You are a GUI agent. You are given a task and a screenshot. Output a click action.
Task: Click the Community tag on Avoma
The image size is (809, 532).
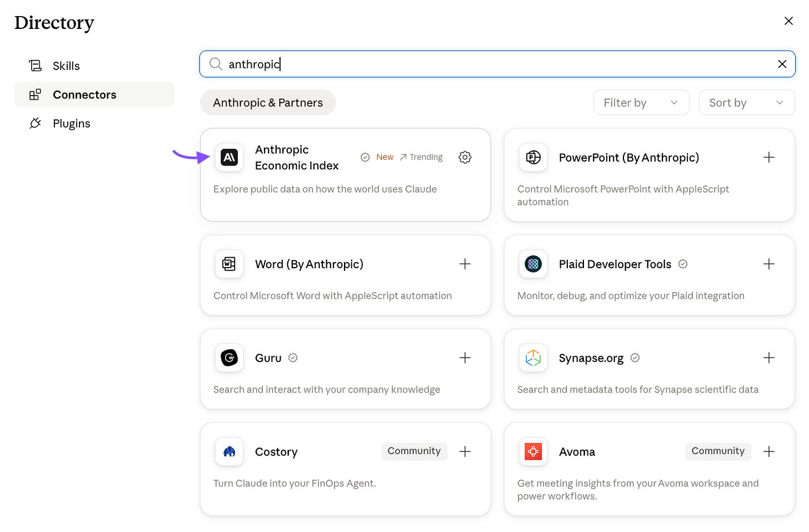tap(718, 451)
